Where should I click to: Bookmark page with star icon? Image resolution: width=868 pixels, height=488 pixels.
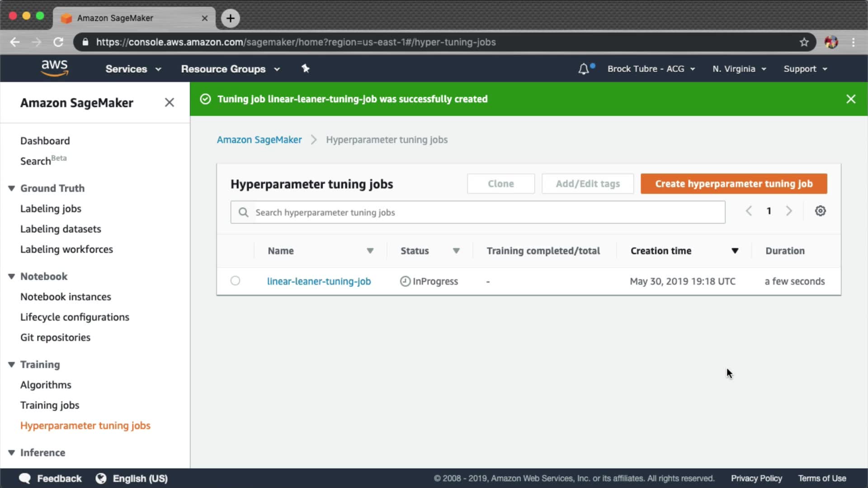804,42
